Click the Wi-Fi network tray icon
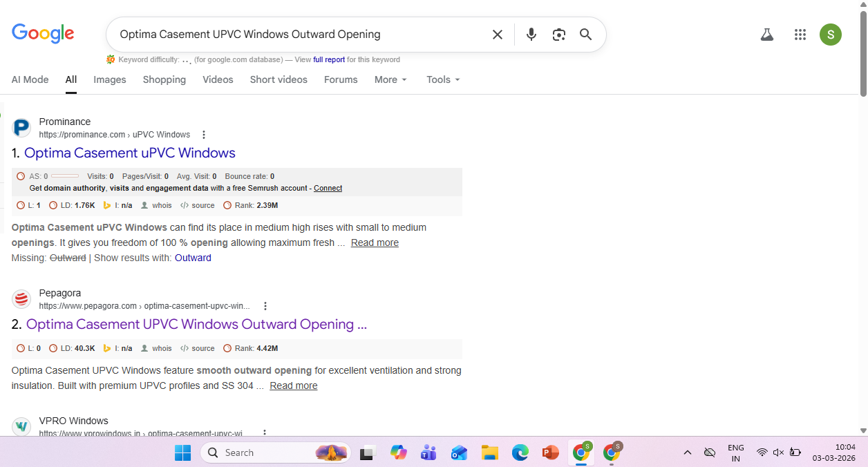This screenshot has width=868, height=467. point(762,452)
